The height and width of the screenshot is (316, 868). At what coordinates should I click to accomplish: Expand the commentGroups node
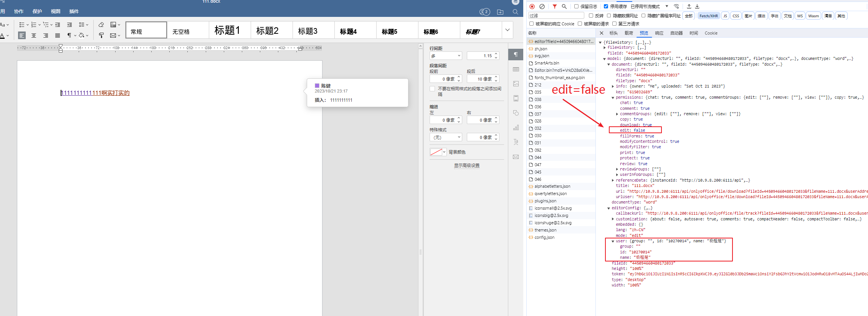point(617,114)
